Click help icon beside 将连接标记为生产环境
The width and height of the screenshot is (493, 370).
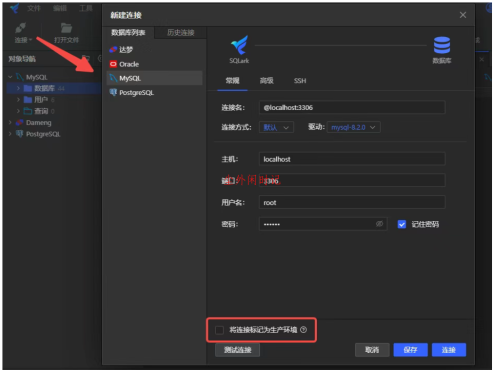tap(303, 330)
